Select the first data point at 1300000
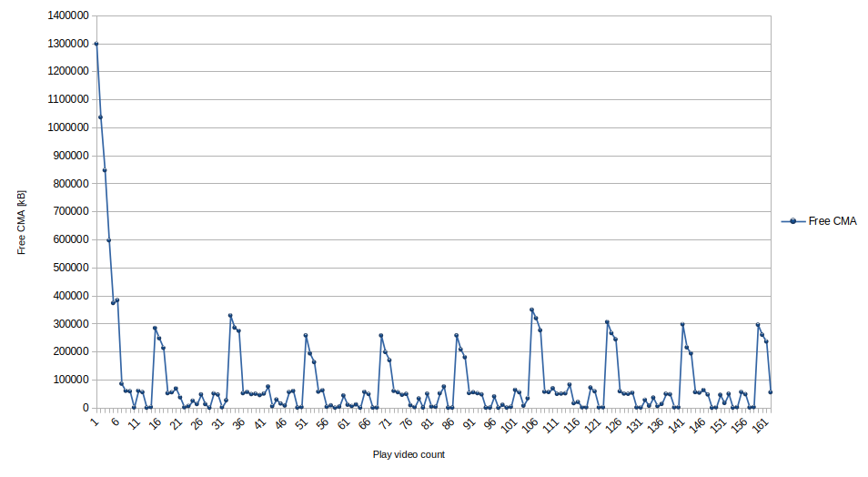Image resolution: width=868 pixels, height=477 pixels. coord(96,44)
